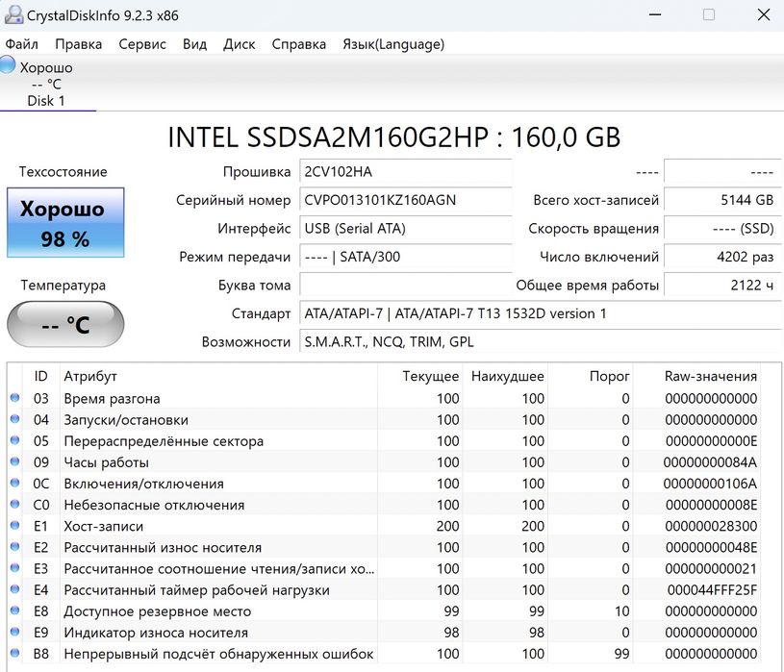Select the Время разгона attribute name

112,399
